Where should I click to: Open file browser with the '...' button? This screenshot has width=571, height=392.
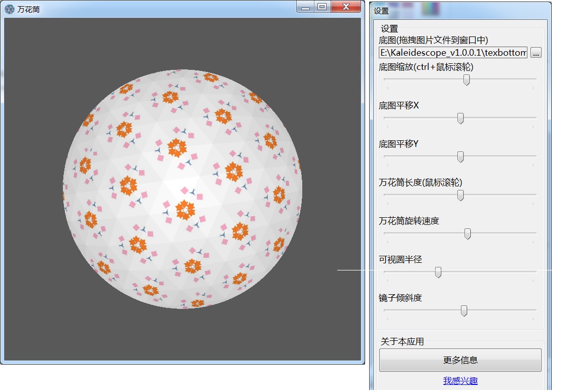536,53
